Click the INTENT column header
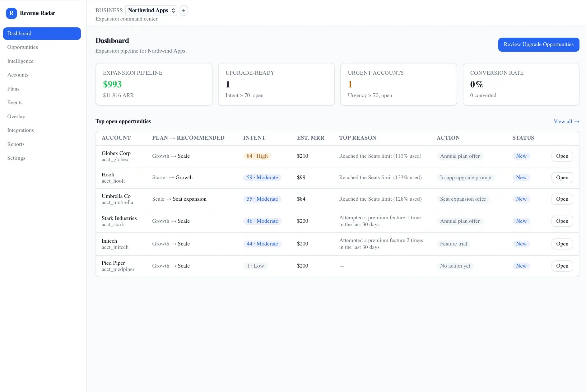Viewport: 586px width, 392px height. pyautogui.click(x=254, y=138)
